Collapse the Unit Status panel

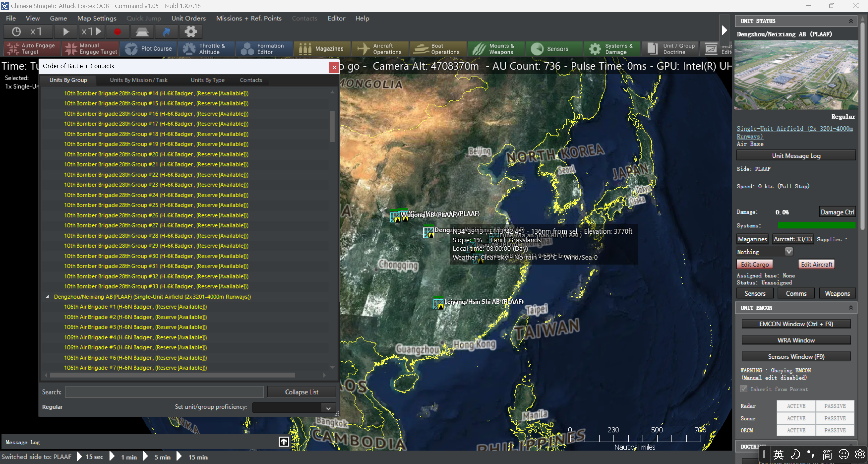coord(851,21)
